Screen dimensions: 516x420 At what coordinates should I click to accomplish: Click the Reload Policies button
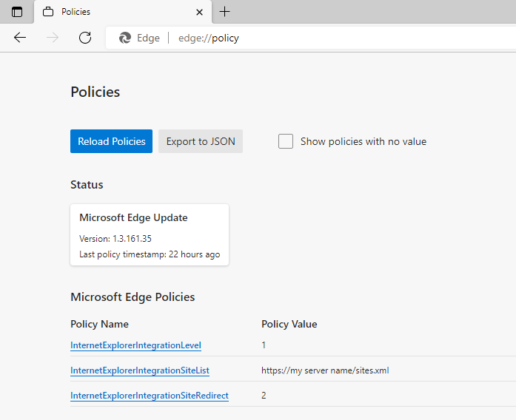[111, 141]
